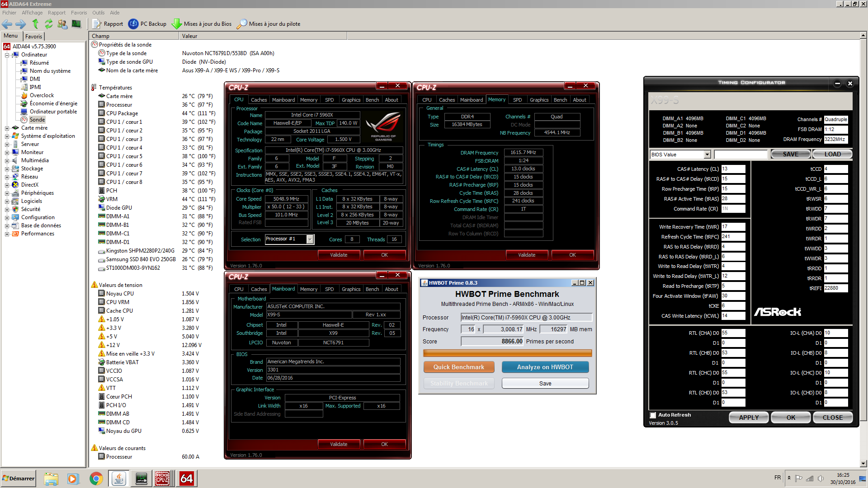Expand the Réseau tree node
The height and width of the screenshot is (488, 868).
coord(7,177)
